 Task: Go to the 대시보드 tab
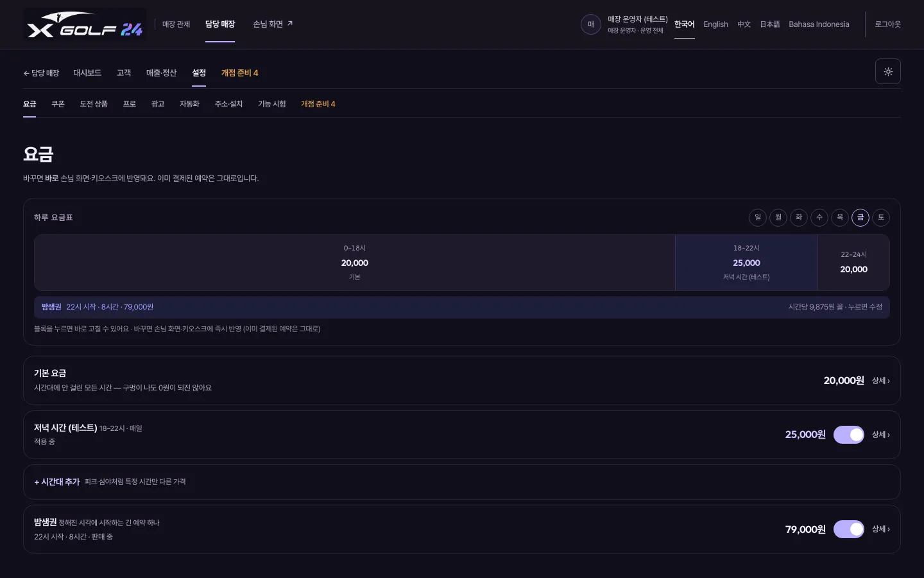(87, 73)
